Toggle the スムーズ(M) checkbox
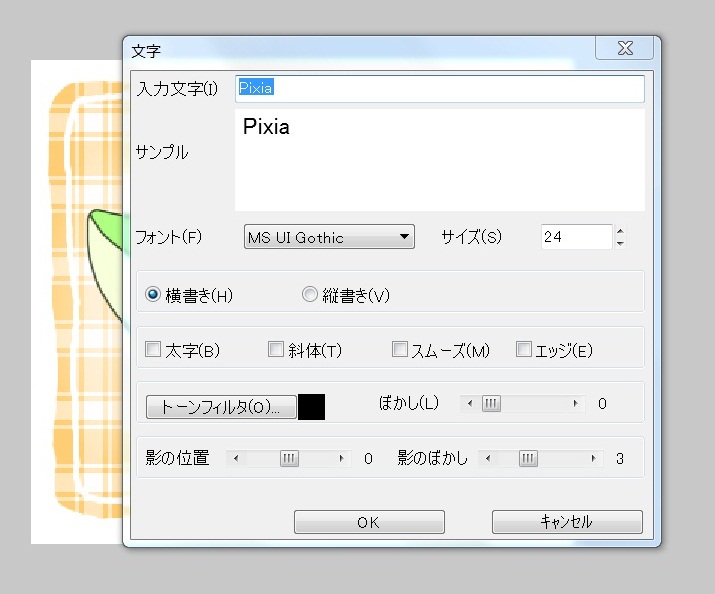The image size is (715, 594). tap(400, 350)
